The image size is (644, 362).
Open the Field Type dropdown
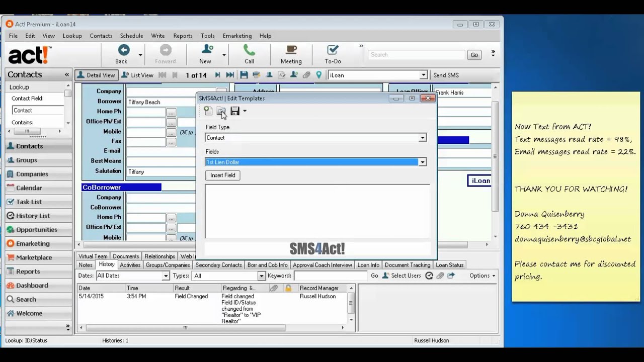pyautogui.click(x=423, y=138)
